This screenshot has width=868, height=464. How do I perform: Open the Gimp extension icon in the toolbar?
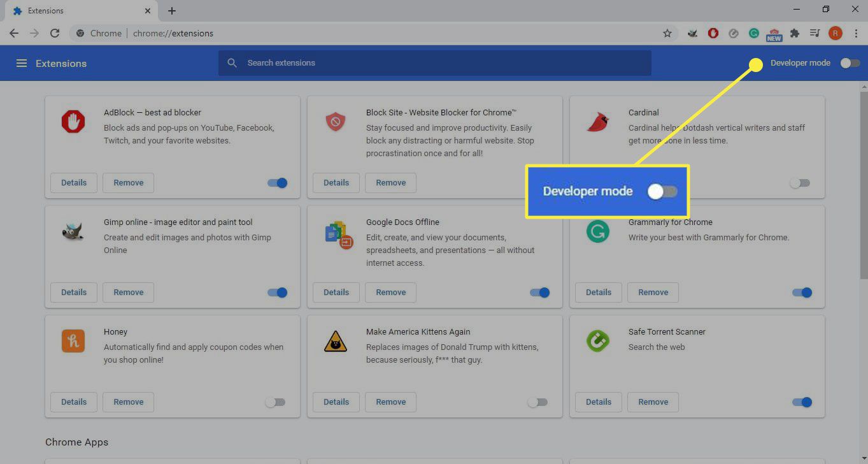point(693,33)
